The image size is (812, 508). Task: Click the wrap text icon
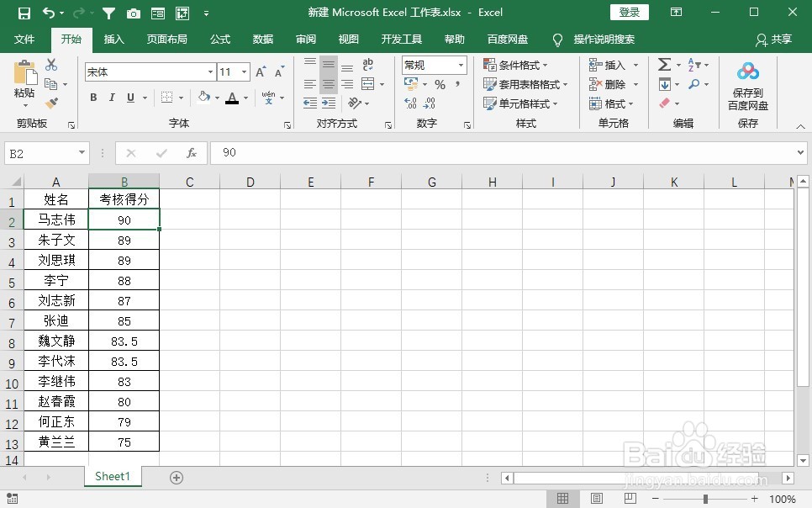coord(367,64)
